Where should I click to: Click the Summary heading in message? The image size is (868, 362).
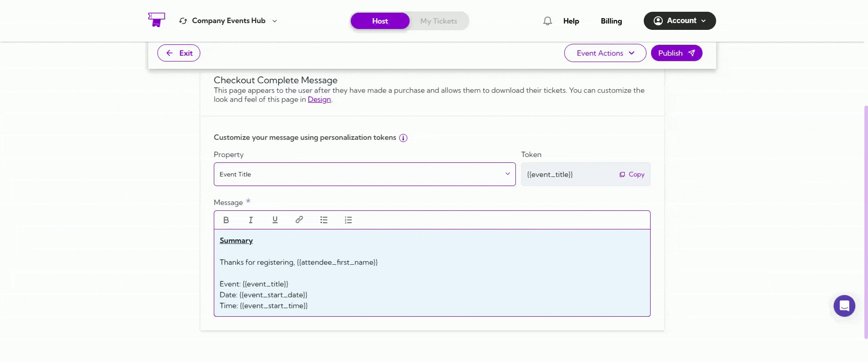pyautogui.click(x=236, y=241)
